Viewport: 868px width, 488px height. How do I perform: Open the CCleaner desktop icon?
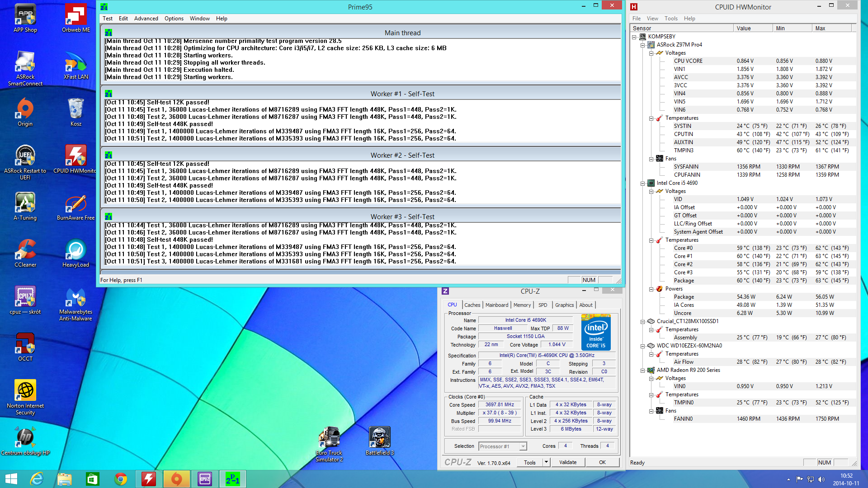click(x=25, y=252)
